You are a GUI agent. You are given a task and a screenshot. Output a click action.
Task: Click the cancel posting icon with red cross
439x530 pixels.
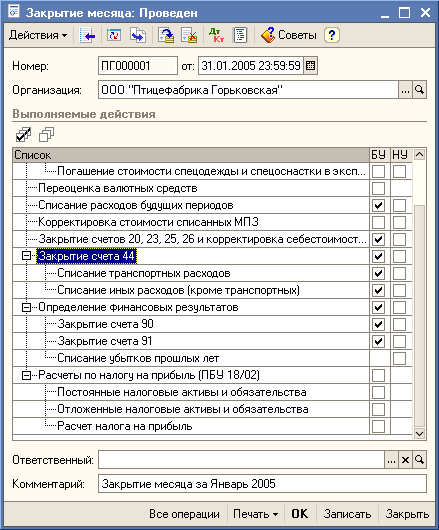pyautogui.click(x=189, y=35)
